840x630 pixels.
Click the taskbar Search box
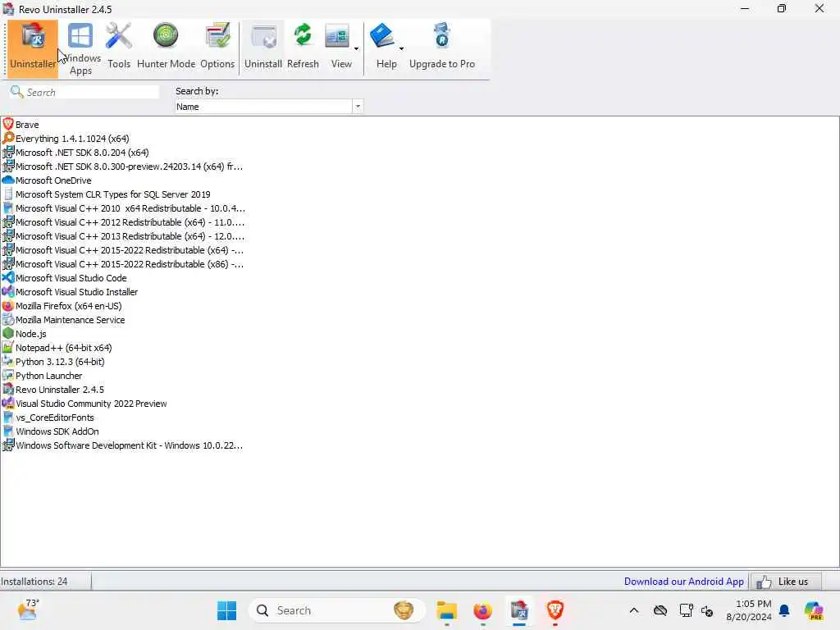[336, 610]
